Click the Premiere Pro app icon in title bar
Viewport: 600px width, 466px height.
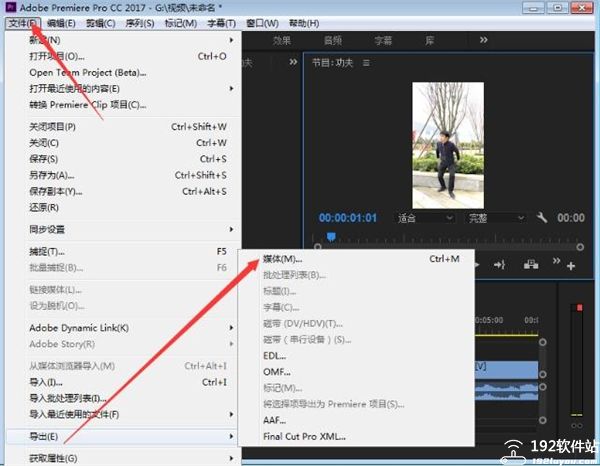pyautogui.click(x=10, y=7)
